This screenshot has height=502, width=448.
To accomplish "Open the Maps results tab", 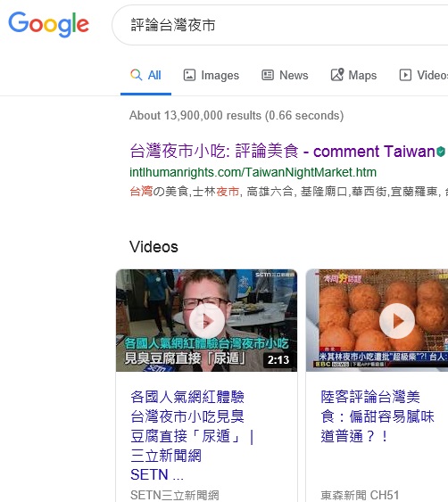I will [353, 75].
